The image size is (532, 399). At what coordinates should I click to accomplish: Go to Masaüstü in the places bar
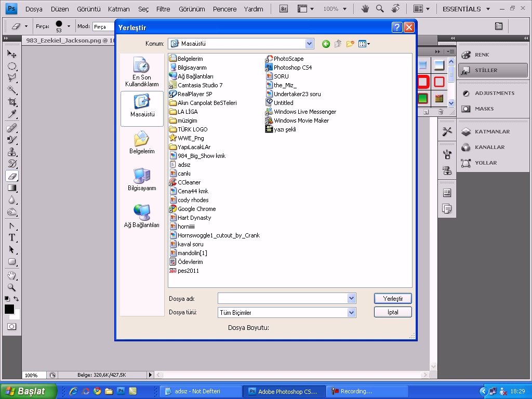(142, 109)
